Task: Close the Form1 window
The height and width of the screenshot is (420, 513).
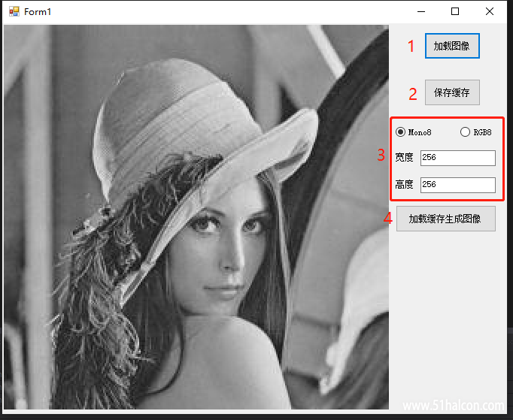Action: click(490, 11)
